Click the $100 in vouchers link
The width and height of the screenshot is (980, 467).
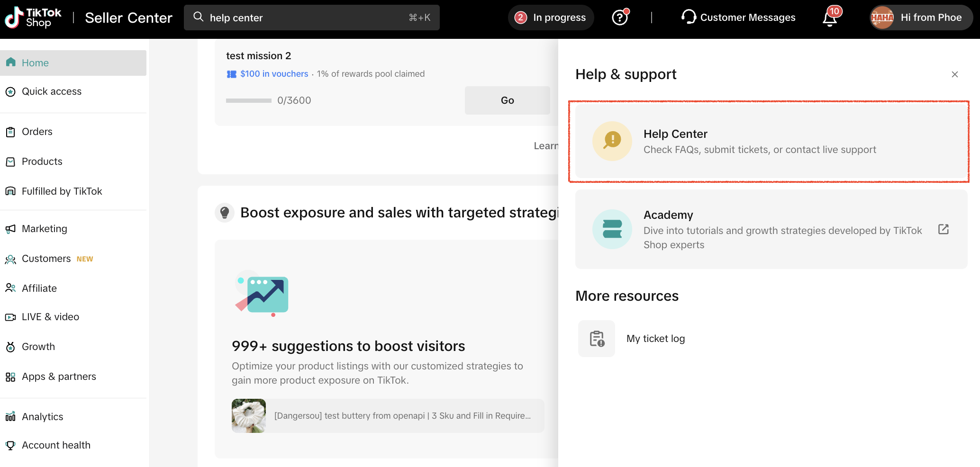(x=274, y=74)
